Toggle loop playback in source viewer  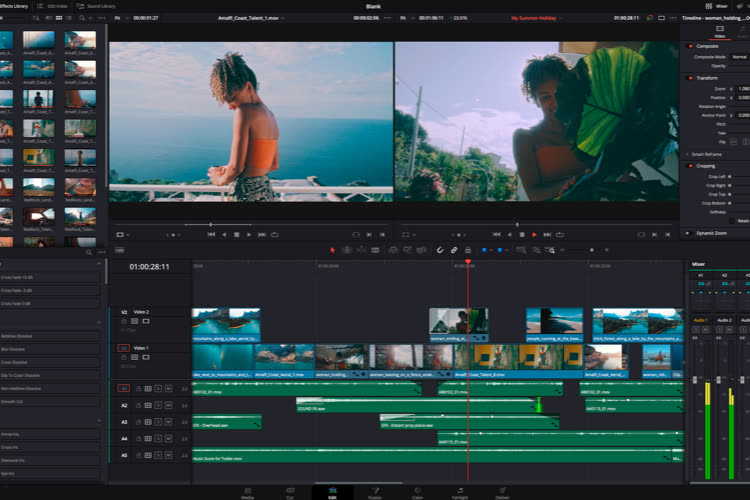point(275,234)
